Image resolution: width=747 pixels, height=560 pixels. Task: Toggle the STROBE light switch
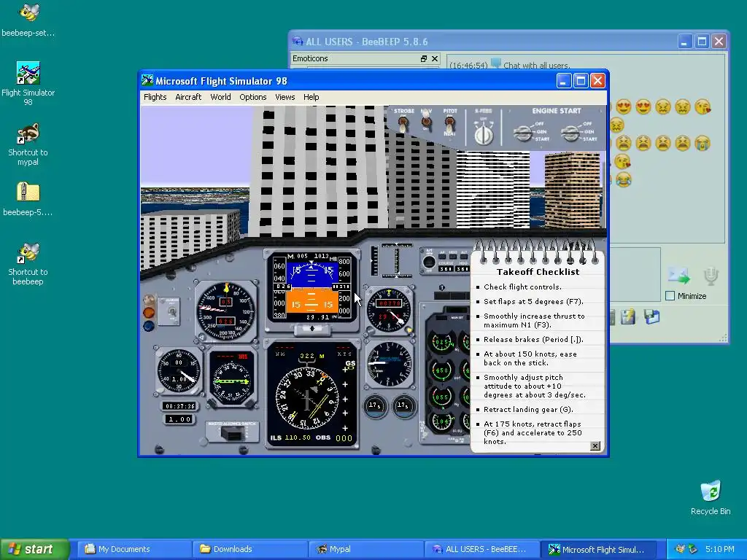(403, 124)
